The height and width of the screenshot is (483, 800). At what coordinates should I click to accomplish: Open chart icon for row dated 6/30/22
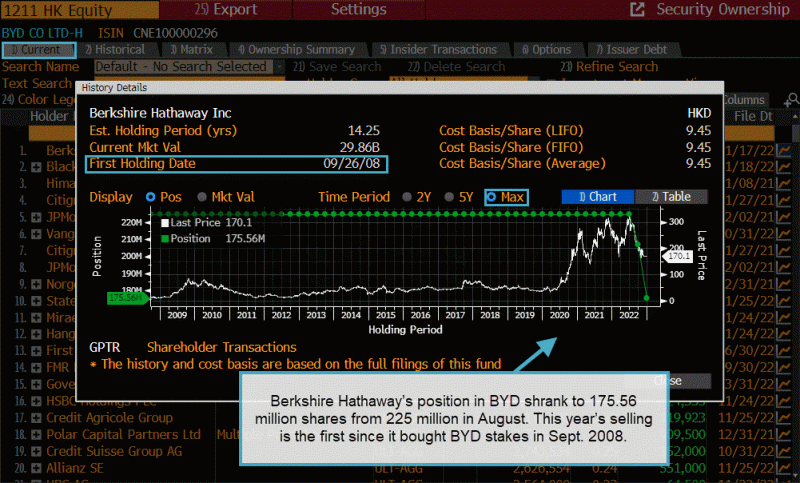click(x=784, y=351)
